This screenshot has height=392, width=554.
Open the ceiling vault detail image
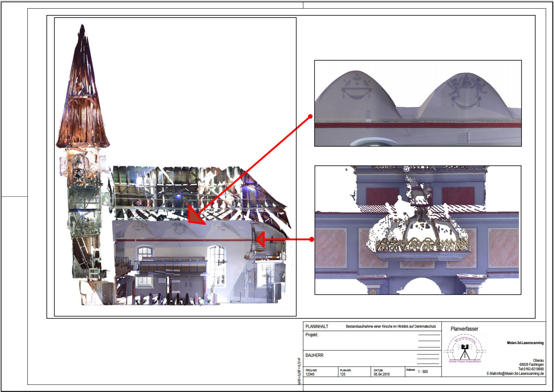pos(418,103)
